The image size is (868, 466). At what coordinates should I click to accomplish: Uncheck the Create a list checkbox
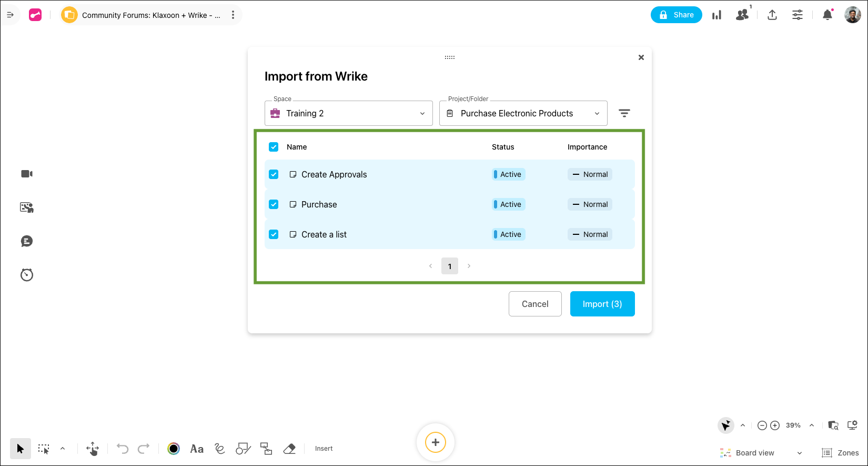[x=274, y=234]
